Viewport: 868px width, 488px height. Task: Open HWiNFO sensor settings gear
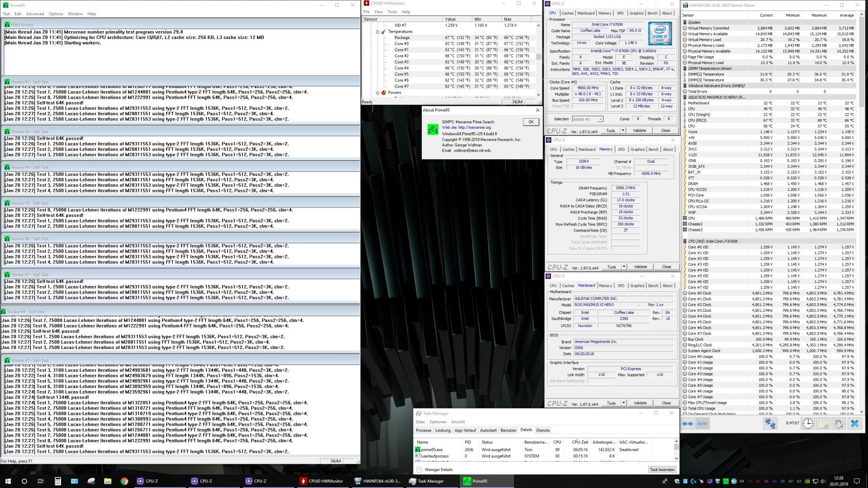pyautogui.click(x=839, y=424)
